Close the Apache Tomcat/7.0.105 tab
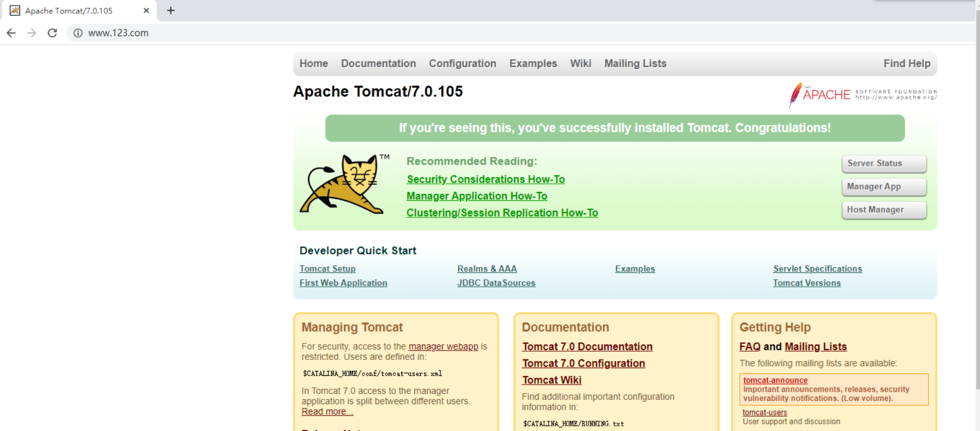 [146, 10]
